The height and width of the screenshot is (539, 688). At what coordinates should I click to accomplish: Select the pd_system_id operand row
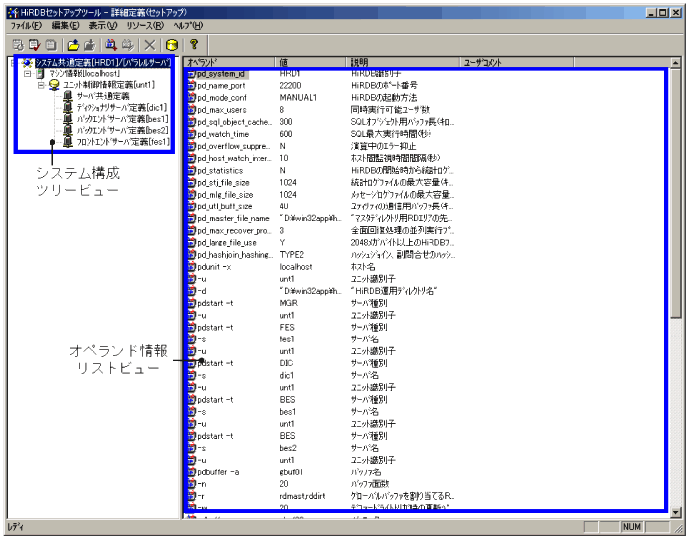(x=221, y=74)
